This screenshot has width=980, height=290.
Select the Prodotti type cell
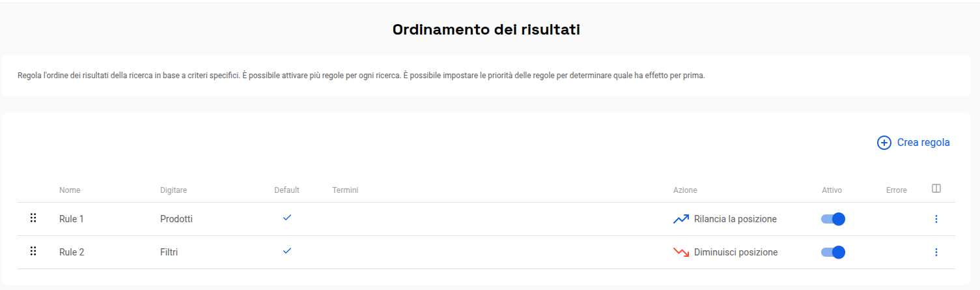click(x=176, y=219)
